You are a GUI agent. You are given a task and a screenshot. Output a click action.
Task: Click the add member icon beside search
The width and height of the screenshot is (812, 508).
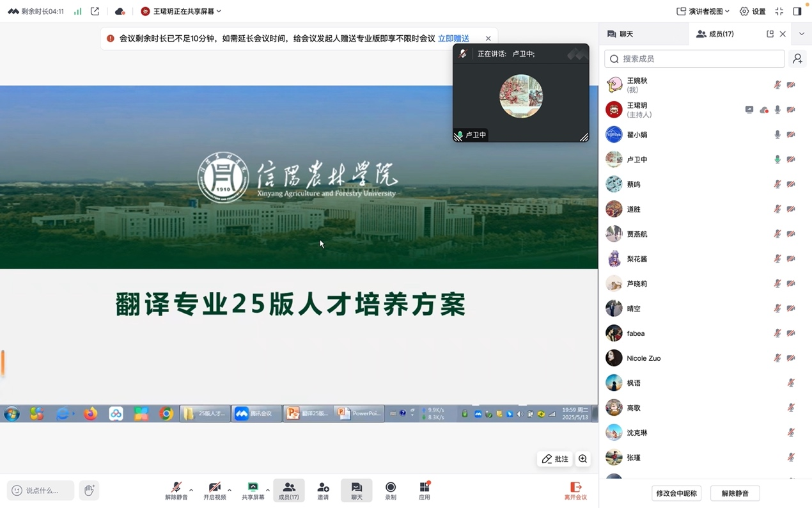tap(797, 59)
